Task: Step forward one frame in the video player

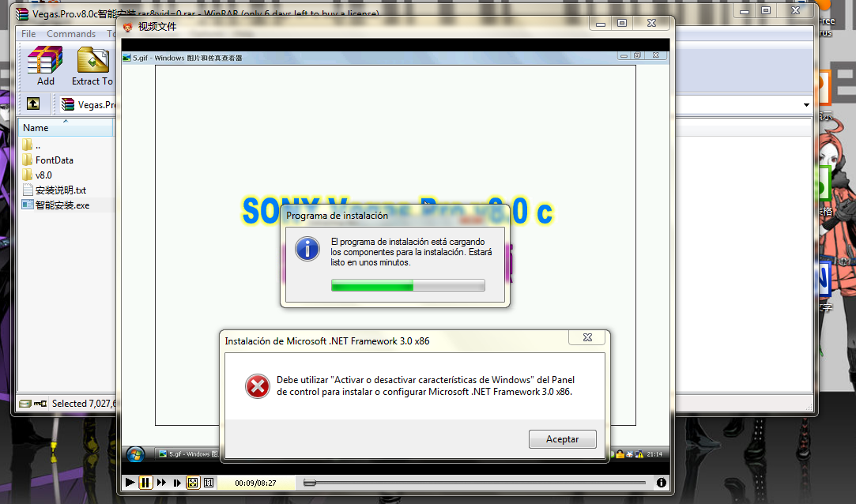Action: point(177,482)
